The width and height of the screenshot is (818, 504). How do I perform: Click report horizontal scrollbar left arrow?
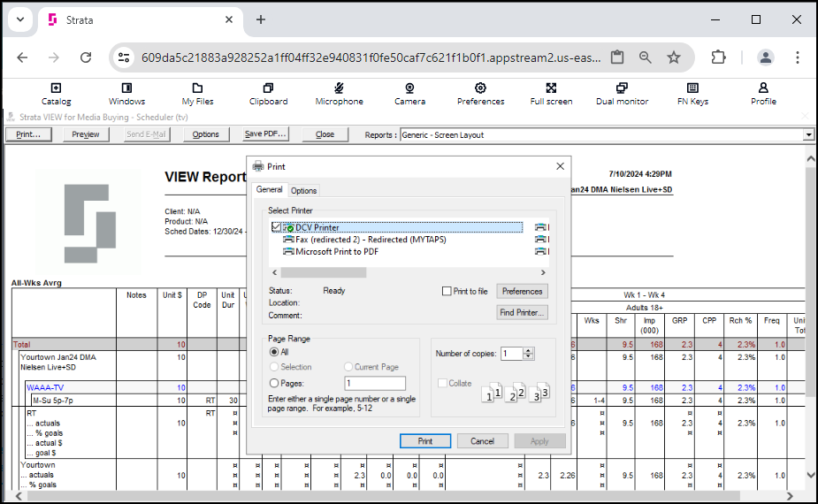pos(19,496)
